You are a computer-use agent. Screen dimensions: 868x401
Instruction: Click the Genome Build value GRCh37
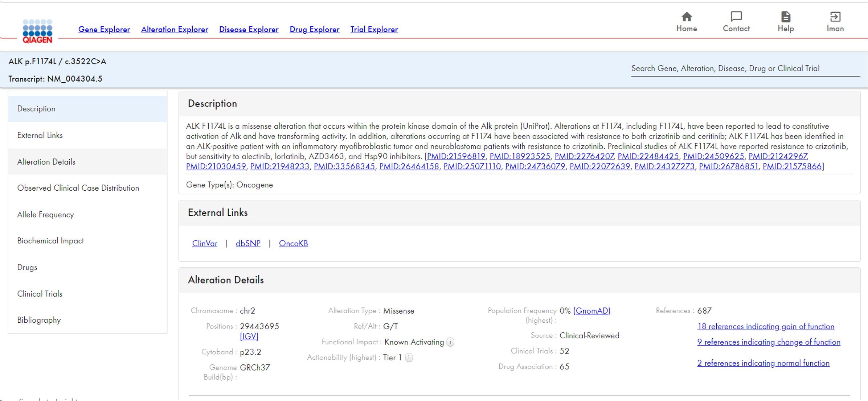point(255,368)
